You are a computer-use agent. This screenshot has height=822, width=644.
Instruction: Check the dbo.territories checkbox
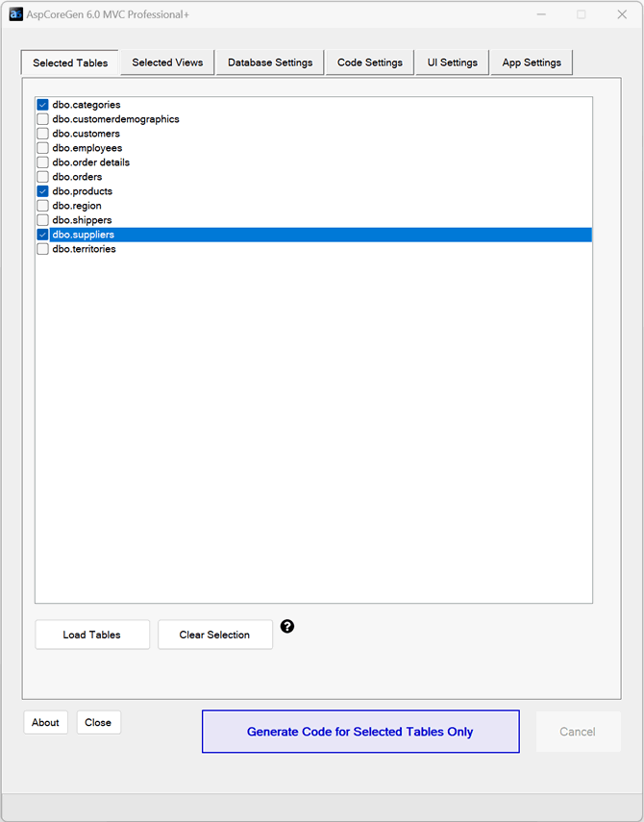43,249
